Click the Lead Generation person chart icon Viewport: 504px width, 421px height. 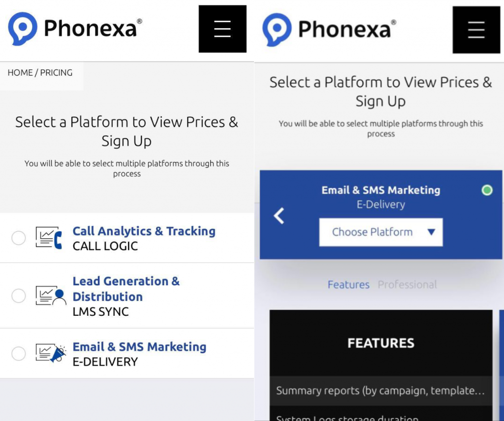click(x=51, y=296)
